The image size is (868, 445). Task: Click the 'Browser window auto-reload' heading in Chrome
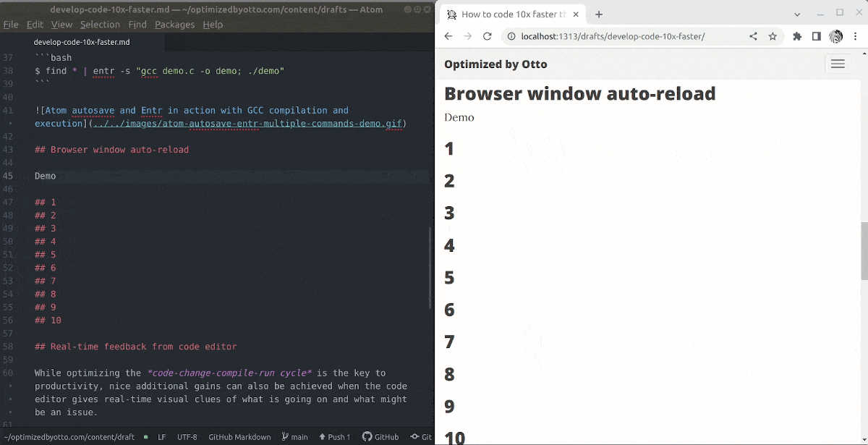click(580, 93)
